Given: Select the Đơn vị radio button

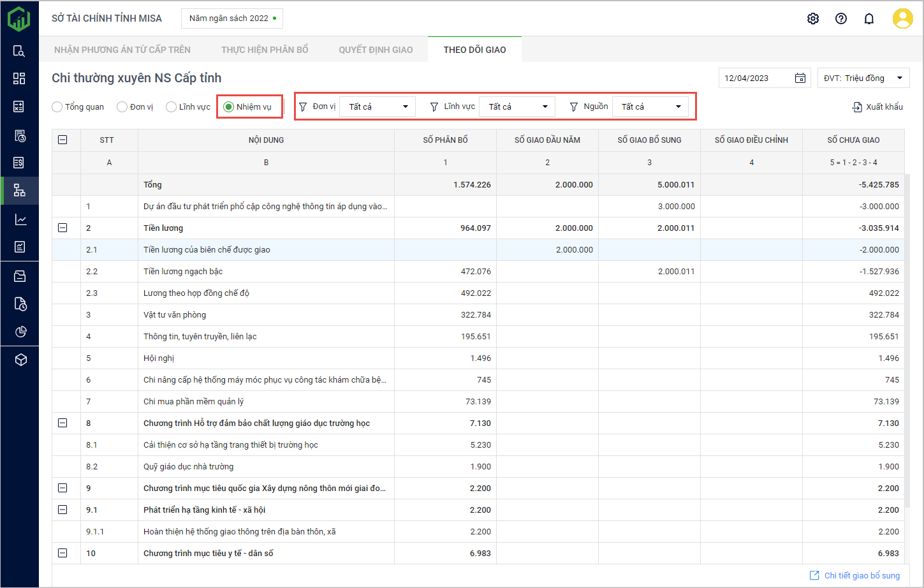Looking at the screenshot, I should coord(122,107).
